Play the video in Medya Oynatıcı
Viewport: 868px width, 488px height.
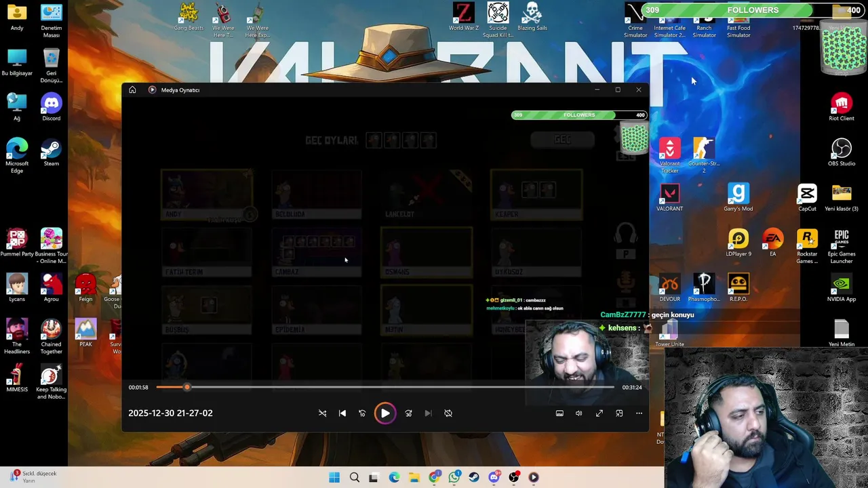point(384,413)
